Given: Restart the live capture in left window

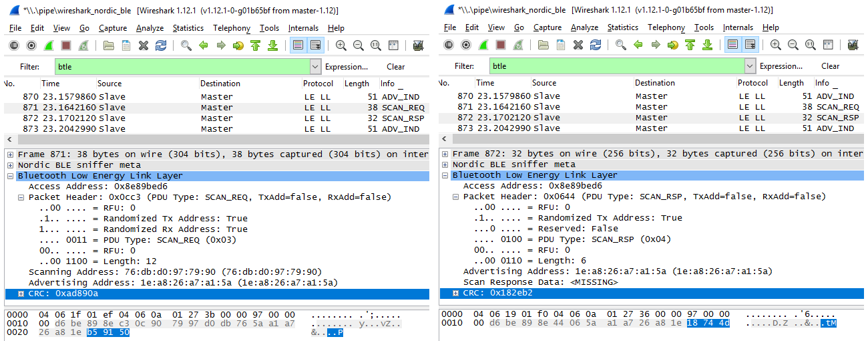Looking at the screenshot, I should [83, 45].
